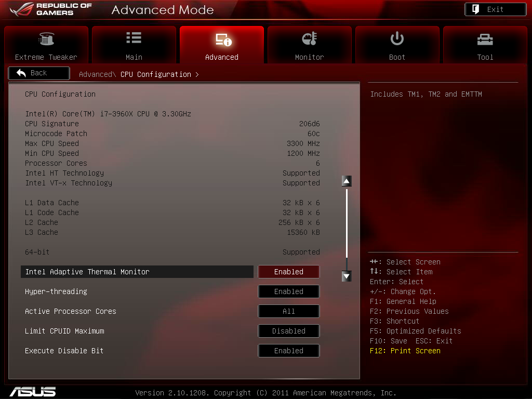
Task: Click the CPU Configuration breadcrumb
Action: (x=156, y=74)
